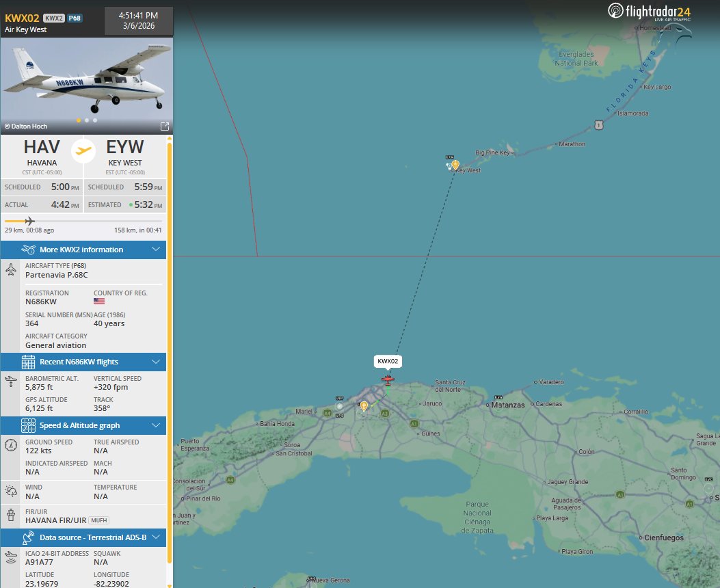The width and height of the screenshot is (720, 588).
Task: Click the airplane icon beside Aircraft Type P68
Action: coord(10,269)
